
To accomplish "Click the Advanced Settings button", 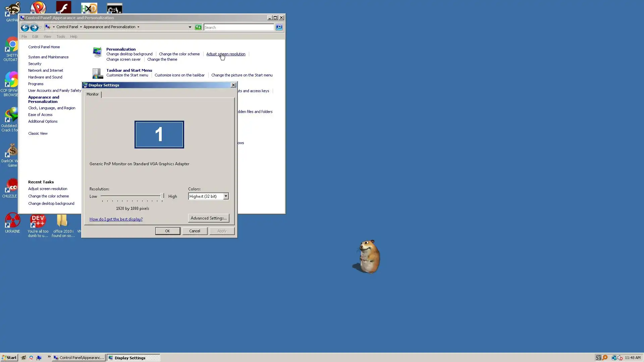I will coord(209,218).
